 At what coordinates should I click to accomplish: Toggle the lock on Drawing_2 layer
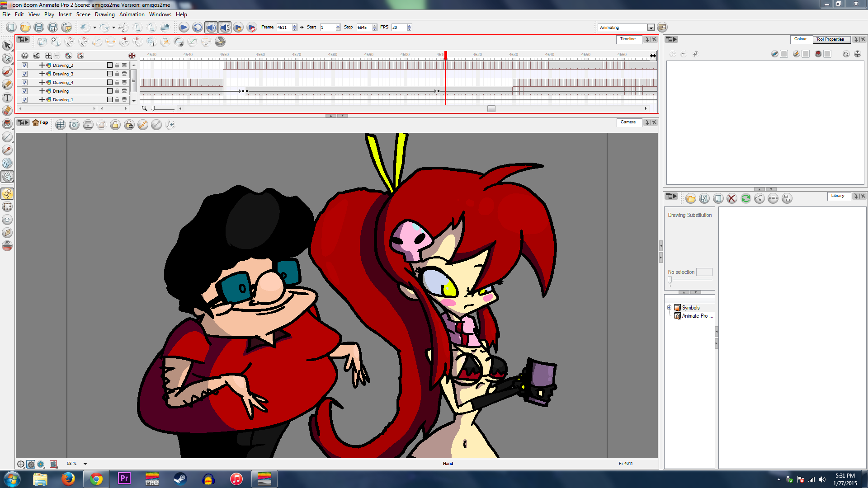(x=117, y=65)
